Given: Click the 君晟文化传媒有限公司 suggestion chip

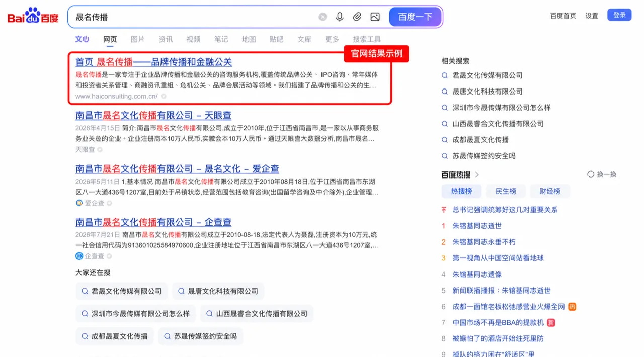Looking at the screenshot, I should (x=122, y=291).
